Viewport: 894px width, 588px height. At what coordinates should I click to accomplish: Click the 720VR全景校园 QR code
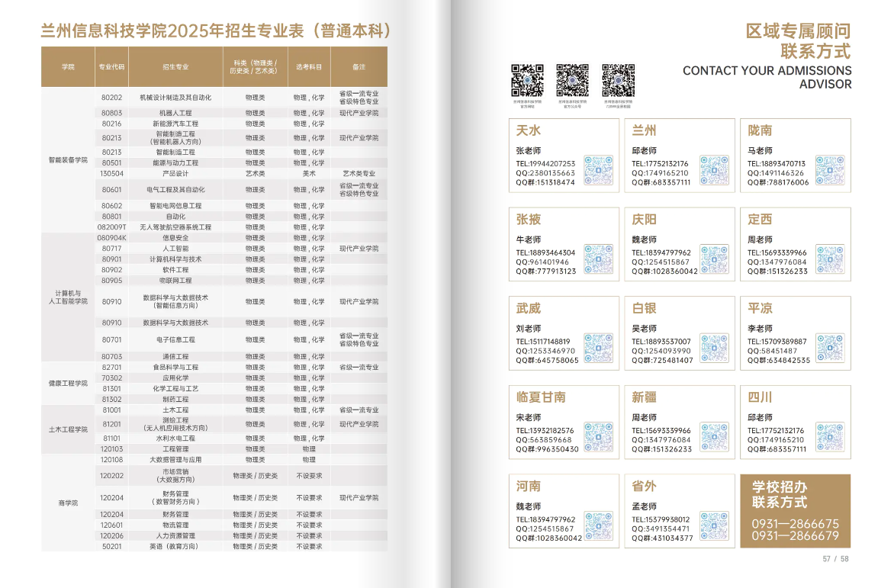(x=618, y=80)
